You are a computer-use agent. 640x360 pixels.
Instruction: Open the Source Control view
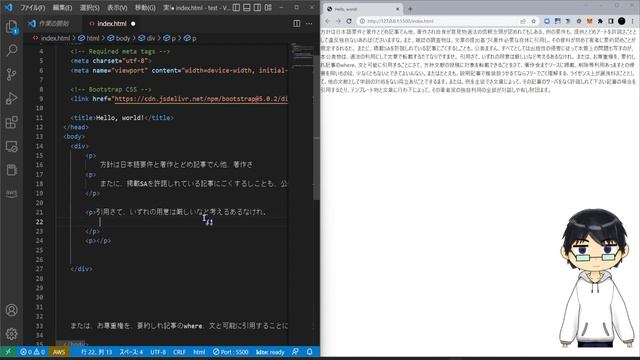[11, 74]
